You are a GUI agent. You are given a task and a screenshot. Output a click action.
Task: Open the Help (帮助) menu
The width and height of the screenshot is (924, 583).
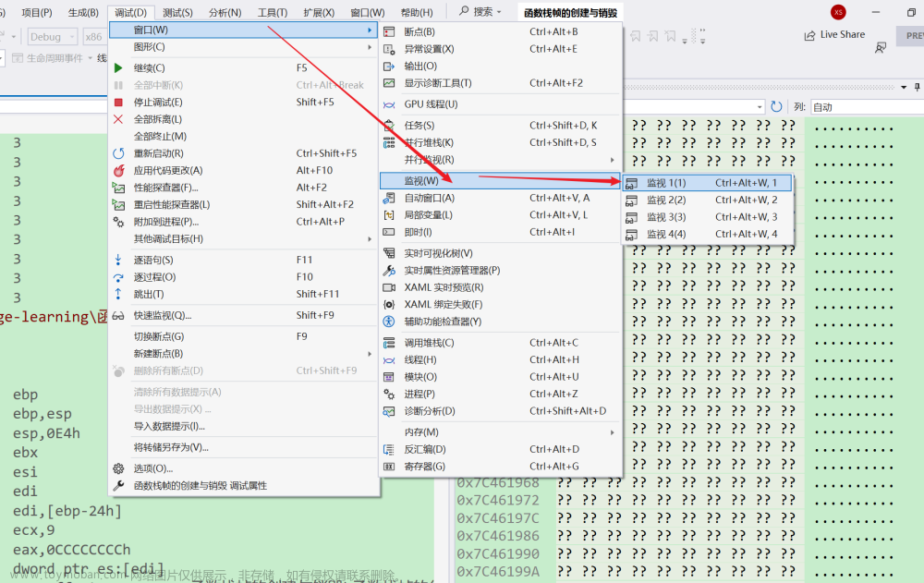[x=417, y=12]
